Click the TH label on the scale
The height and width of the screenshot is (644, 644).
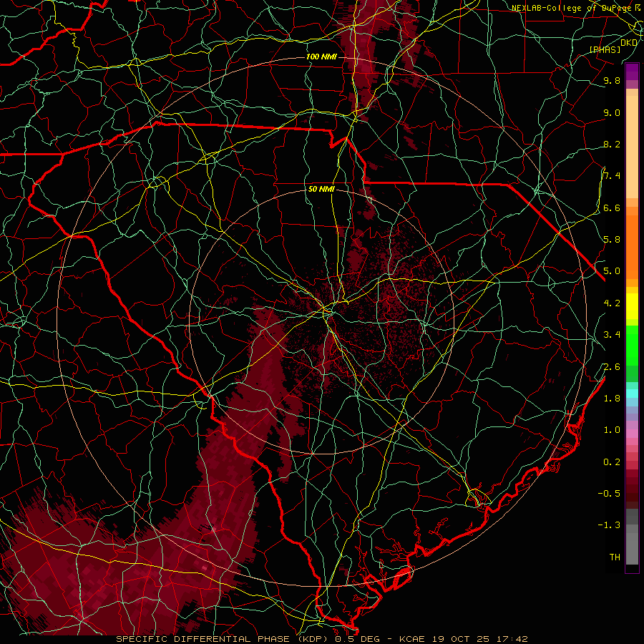pyautogui.click(x=615, y=557)
